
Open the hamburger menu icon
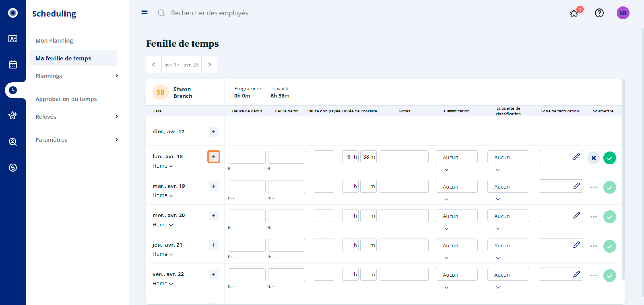coord(144,12)
